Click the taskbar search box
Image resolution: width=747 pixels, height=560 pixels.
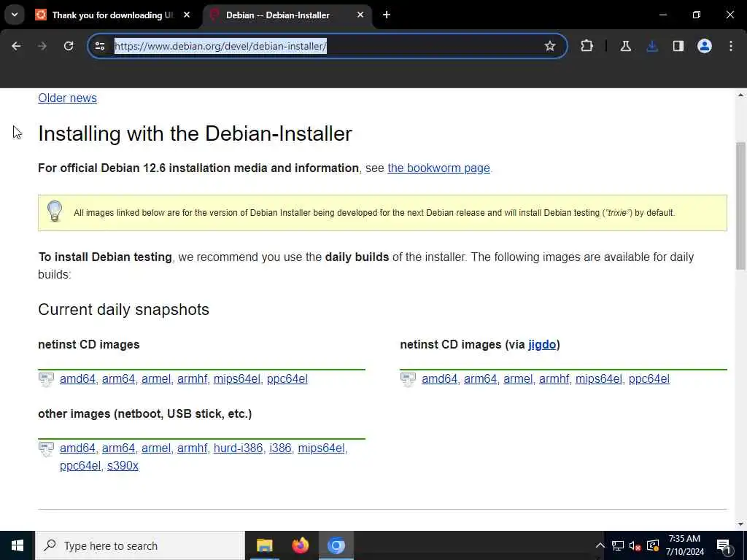coord(140,545)
